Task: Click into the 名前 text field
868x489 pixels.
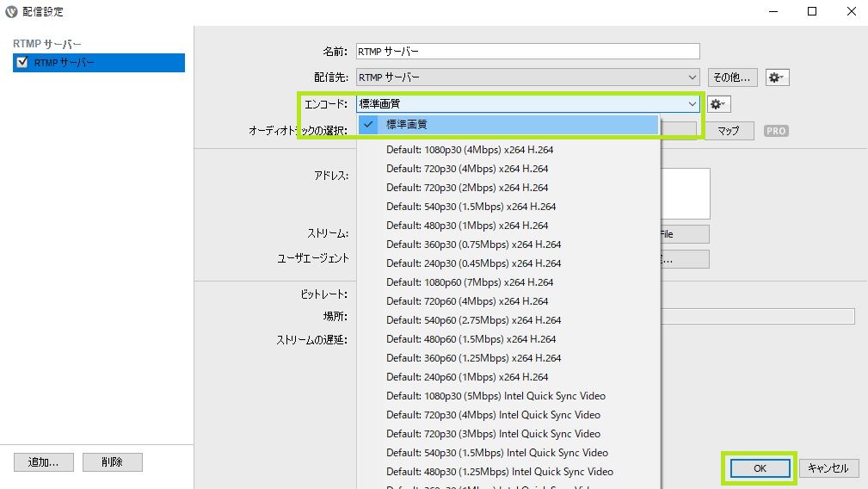Action: click(527, 51)
